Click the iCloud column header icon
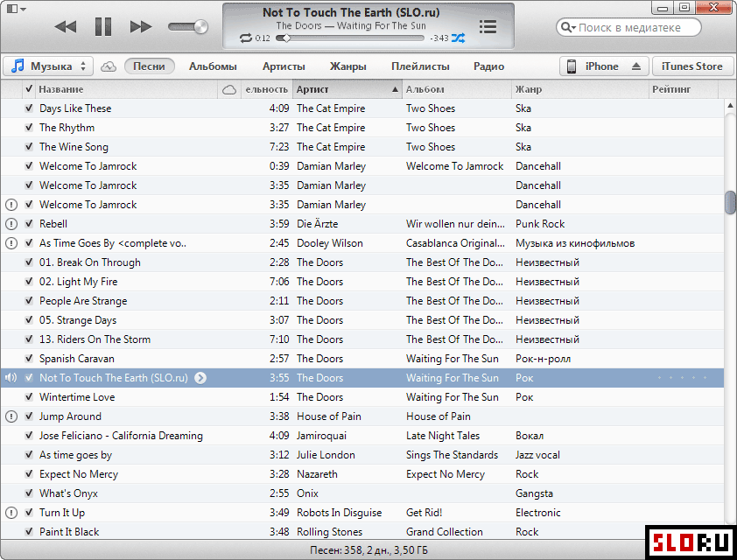Screen dimensions: 737x560 pos(229,89)
